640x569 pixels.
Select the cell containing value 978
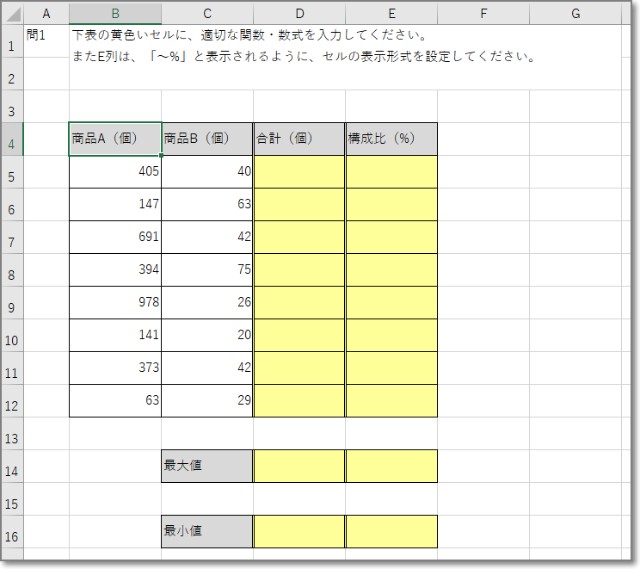115,303
